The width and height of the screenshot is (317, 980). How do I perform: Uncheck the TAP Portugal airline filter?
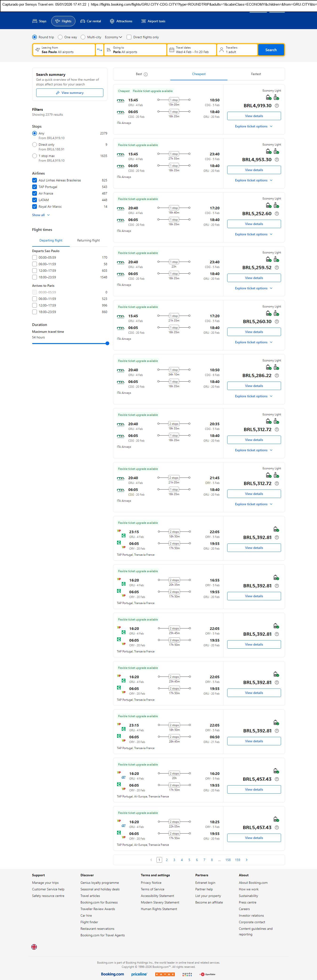pyautogui.click(x=35, y=187)
